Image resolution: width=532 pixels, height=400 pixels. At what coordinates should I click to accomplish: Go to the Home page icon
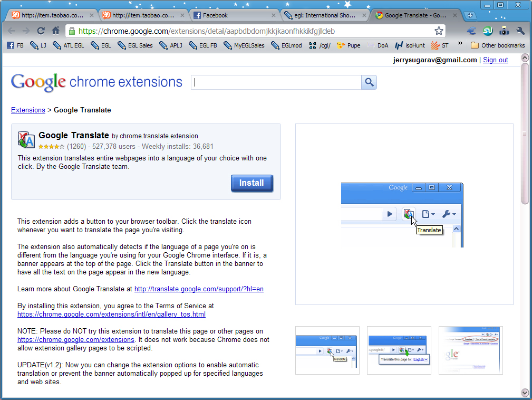pos(56,31)
